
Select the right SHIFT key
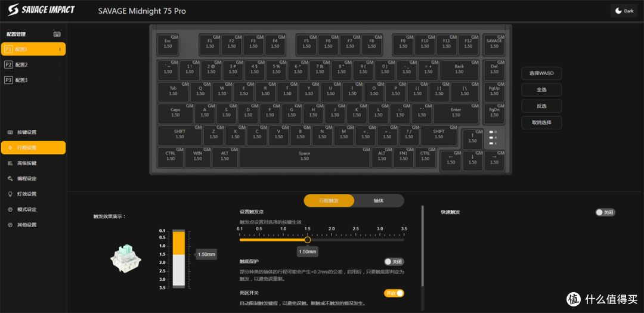click(x=439, y=135)
